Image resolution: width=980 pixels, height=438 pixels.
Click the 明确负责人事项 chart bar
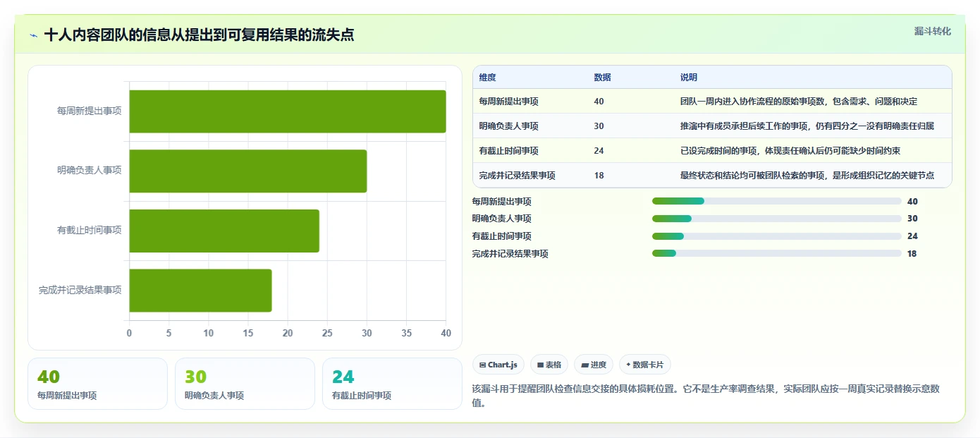pos(248,171)
